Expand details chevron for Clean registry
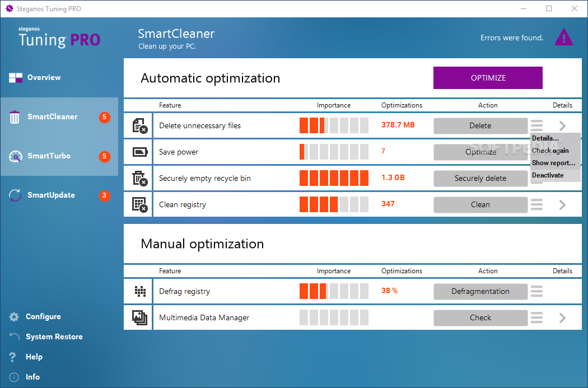The width and height of the screenshot is (588, 388). point(562,205)
